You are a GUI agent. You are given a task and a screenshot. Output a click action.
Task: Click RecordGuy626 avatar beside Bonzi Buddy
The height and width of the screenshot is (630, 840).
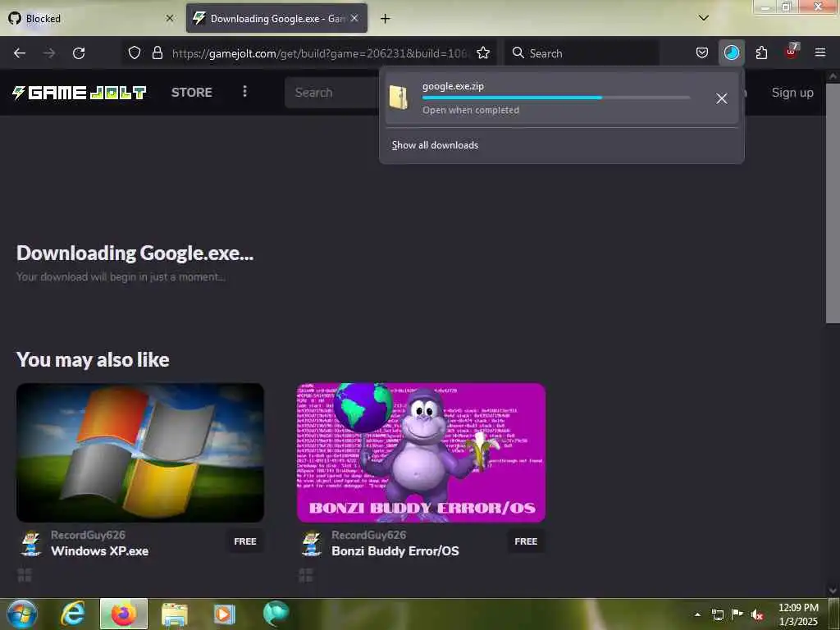point(312,543)
